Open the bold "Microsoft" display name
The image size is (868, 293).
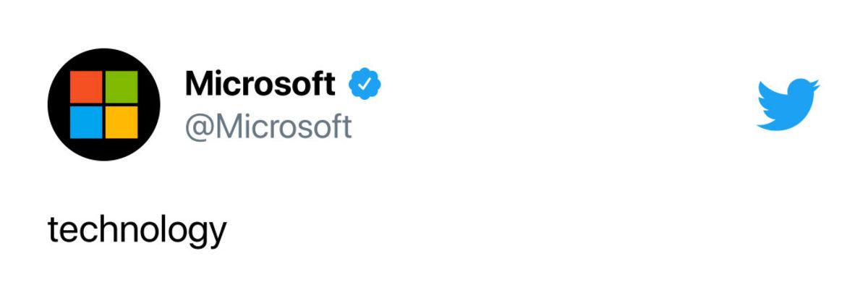[x=260, y=85]
